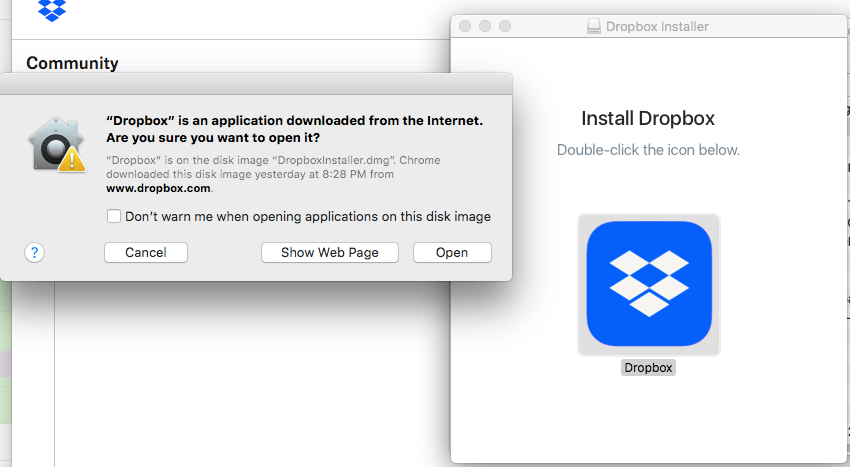Screen dimensions: 850x467
Task: Close the Dropbox Installer window
Action: (465, 26)
